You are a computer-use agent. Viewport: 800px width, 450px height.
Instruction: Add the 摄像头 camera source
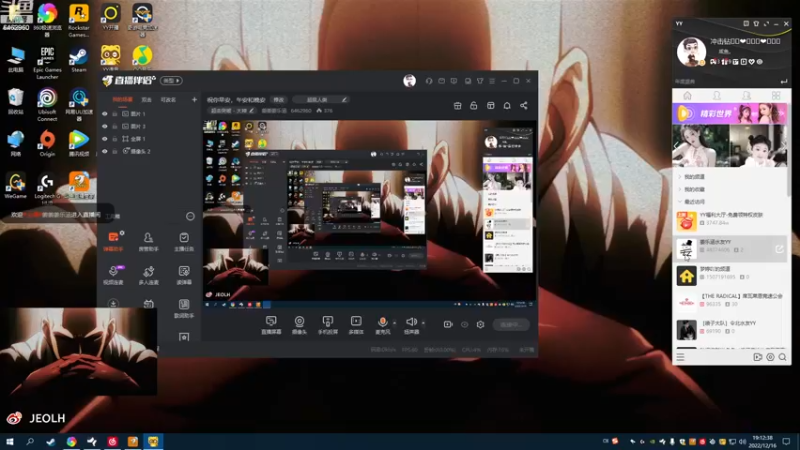tap(299, 324)
